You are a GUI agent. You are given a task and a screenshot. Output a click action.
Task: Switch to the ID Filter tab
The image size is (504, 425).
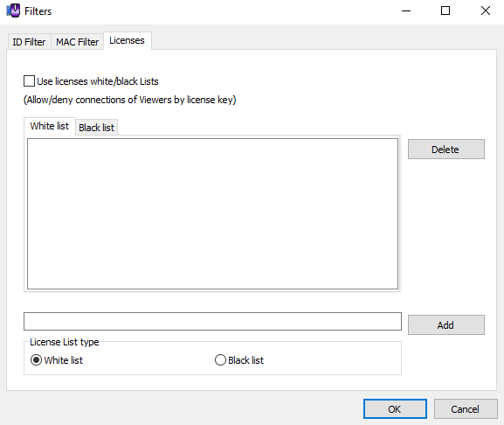coord(29,42)
